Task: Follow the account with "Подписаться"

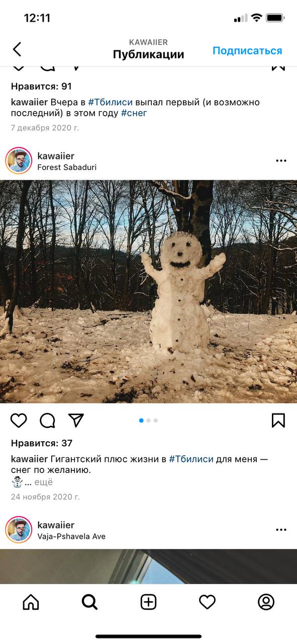Action: coord(247,51)
